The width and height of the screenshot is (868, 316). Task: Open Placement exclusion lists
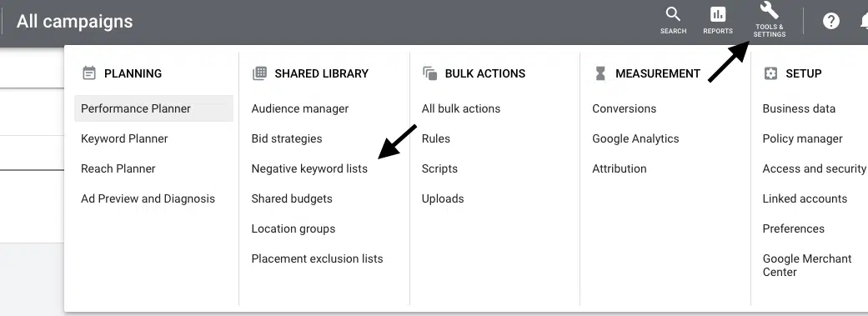[x=317, y=258]
